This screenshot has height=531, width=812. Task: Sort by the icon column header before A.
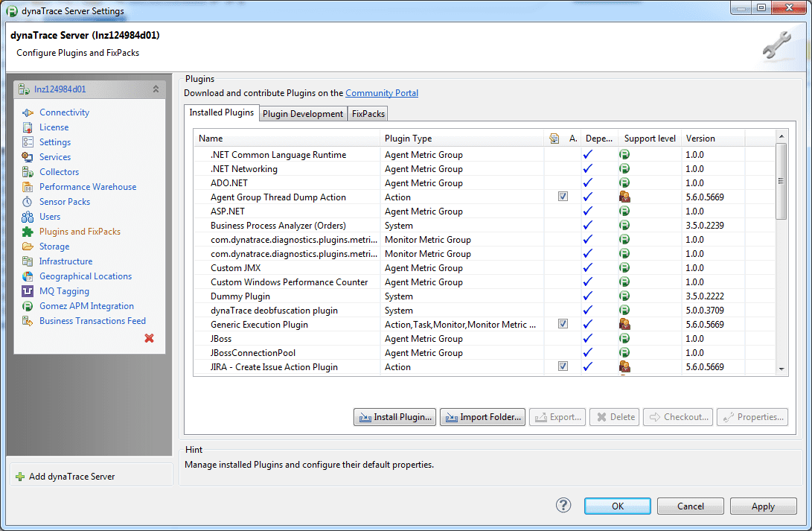point(554,139)
